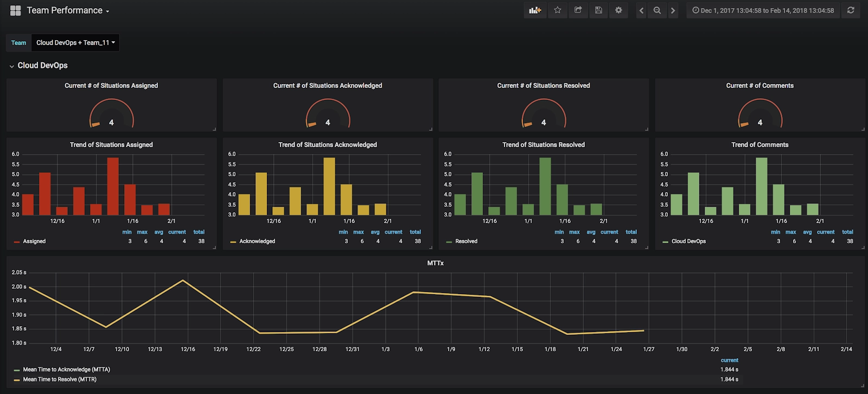Click the MTTx panel title
The height and width of the screenshot is (394, 868).
(x=435, y=263)
